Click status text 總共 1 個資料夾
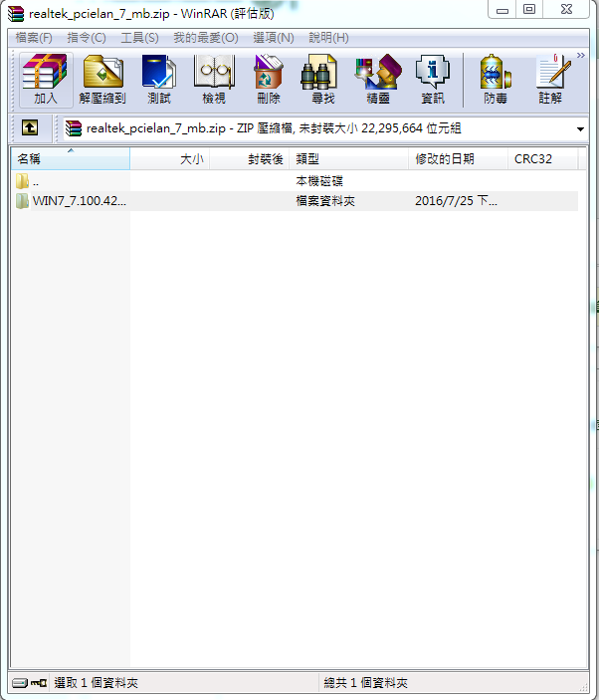The width and height of the screenshot is (599, 700). [x=365, y=683]
